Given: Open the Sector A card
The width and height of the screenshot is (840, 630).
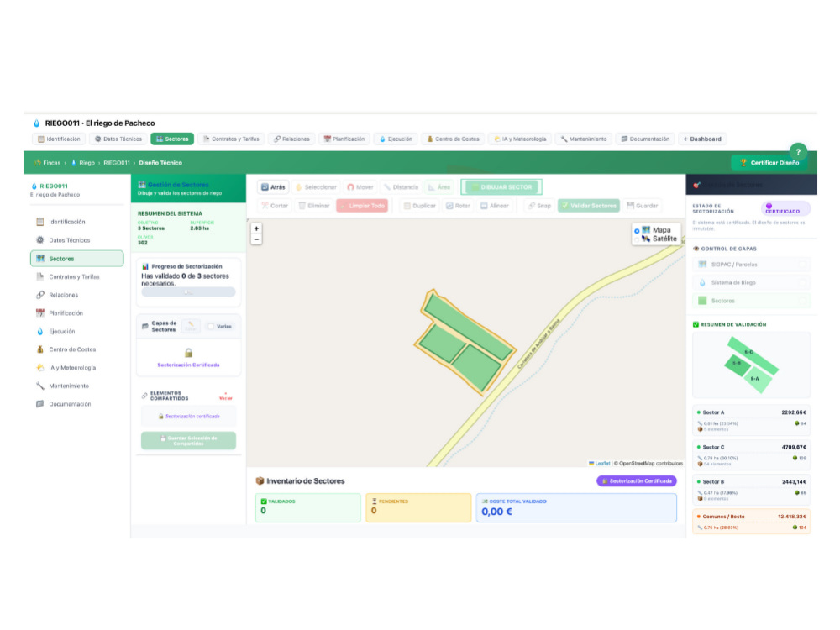Looking at the screenshot, I should (x=751, y=420).
